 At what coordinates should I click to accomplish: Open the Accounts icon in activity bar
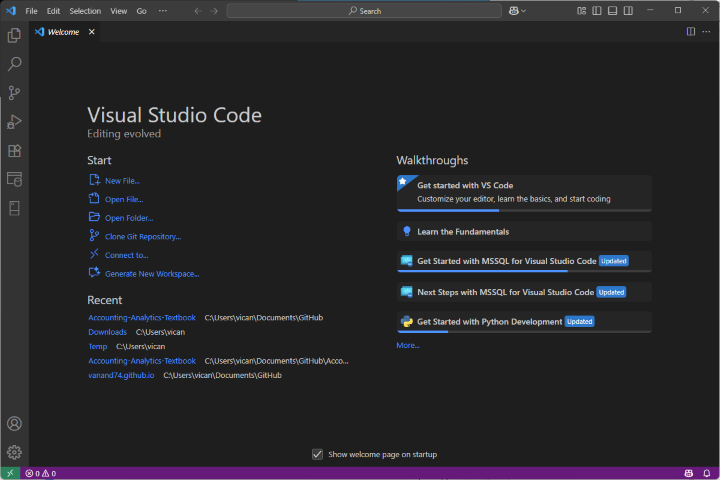pos(14,424)
